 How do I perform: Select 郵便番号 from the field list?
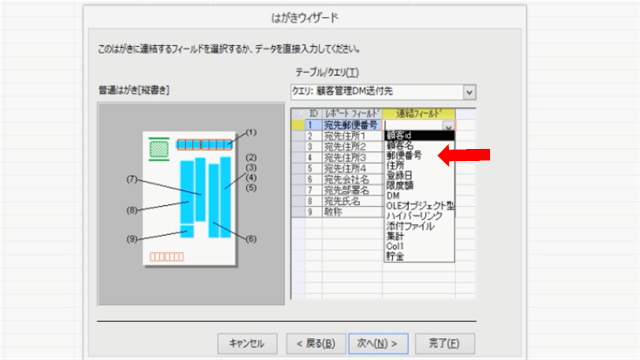[x=404, y=155]
